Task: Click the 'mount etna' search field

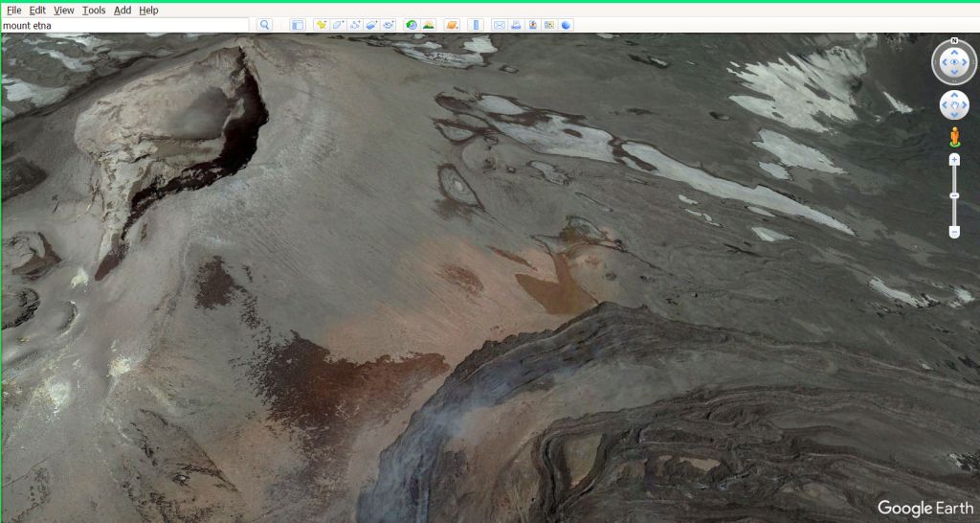Action: [x=124, y=25]
